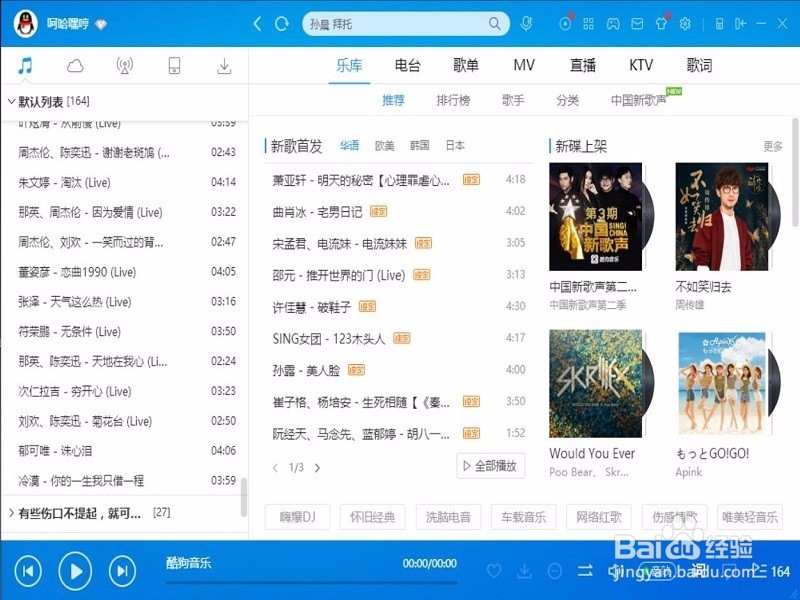This screenshot has width=800, height=600.
Task: Open the gear settings icon
Action: pyautogui.click(x=685, y=23)
